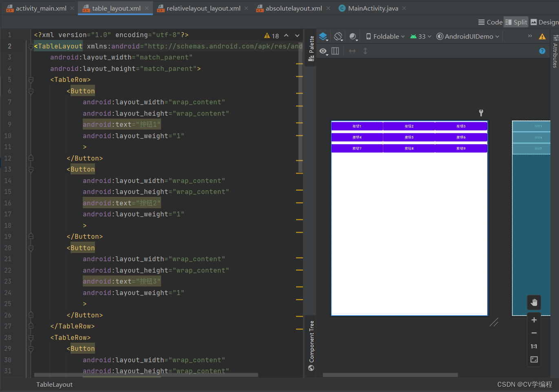
Task: Collapse the TableRow fold marker on line 28
Action: [31, 338]
